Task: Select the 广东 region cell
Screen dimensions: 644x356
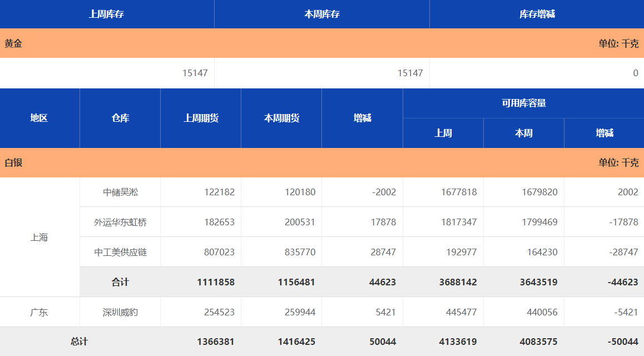Action: pos(39,312)
